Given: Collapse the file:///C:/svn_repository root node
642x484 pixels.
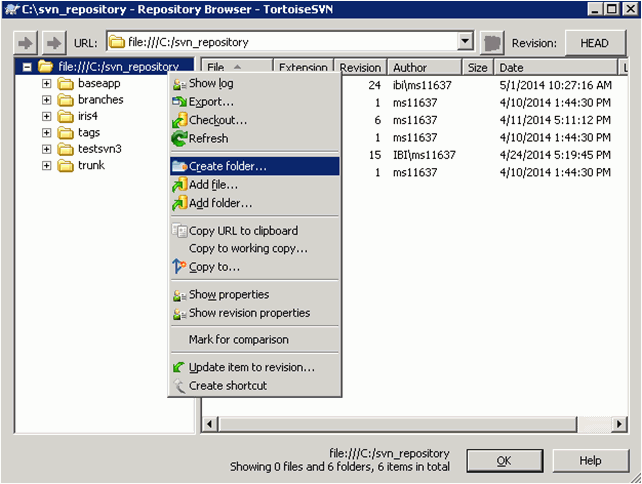Looking at the screenshot, I should click(x=27, y=67).
